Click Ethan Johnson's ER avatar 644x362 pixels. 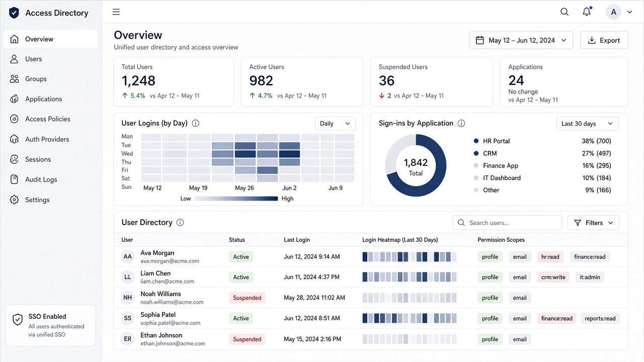tap(128, 339)
